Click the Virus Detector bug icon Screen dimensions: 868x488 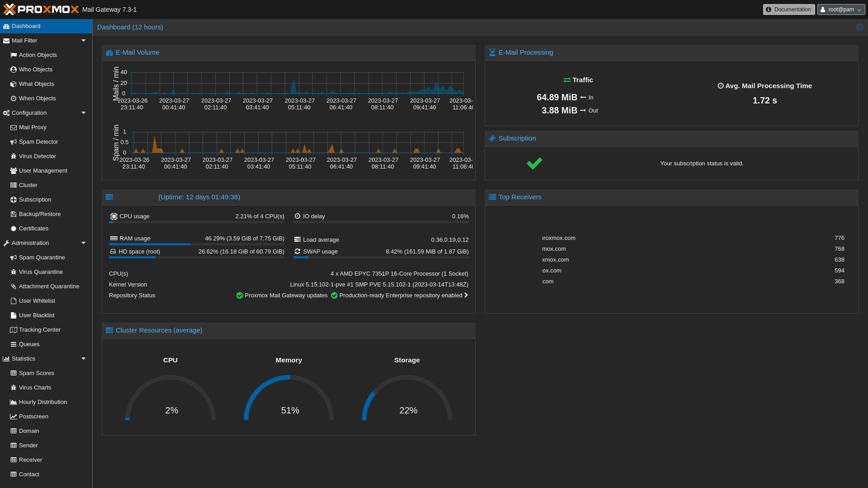[x=14, y=156]
